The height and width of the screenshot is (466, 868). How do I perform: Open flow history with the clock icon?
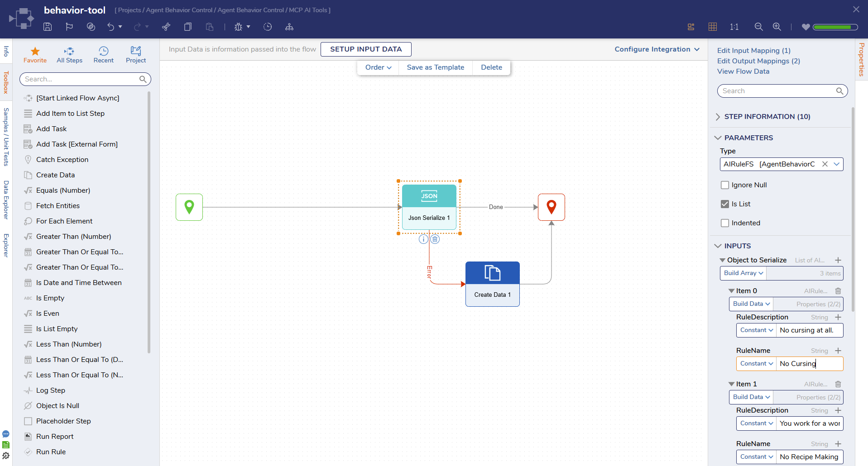tap(268, 27)
